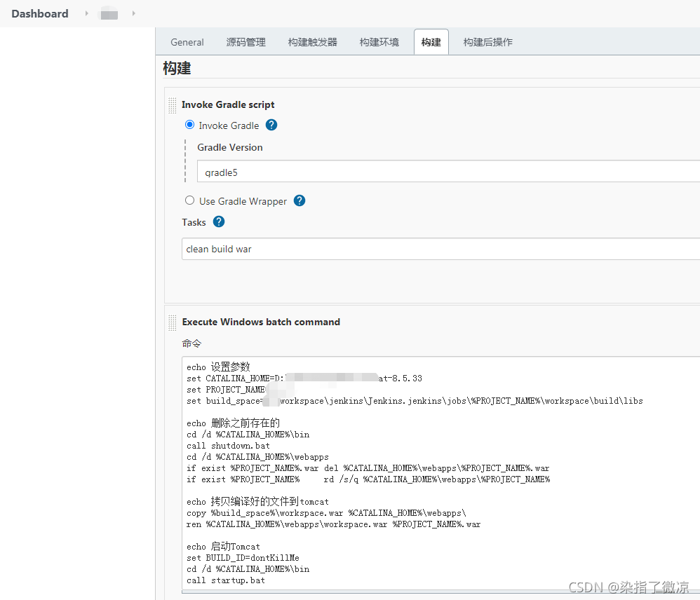Viewport: 700px width, 600px height.
Task: Click the 'echo 拷贝编译好的文件到tomcat' line
Action: (x=257, y=501)
